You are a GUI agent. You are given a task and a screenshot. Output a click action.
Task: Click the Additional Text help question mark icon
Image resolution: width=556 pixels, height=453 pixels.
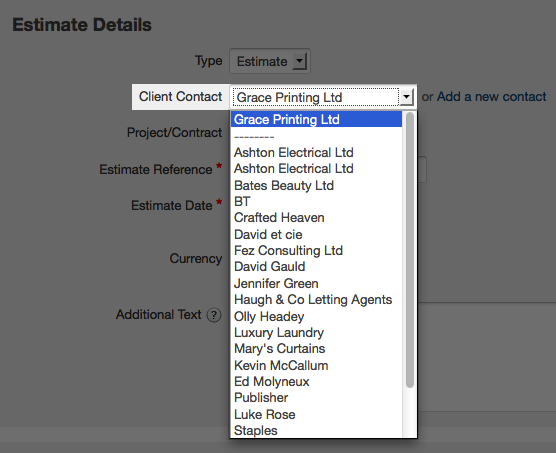point(214,315)
